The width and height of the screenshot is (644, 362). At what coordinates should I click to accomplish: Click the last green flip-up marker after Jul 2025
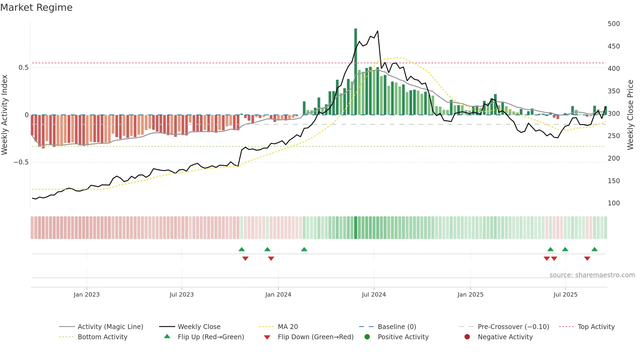click(595, 249)
